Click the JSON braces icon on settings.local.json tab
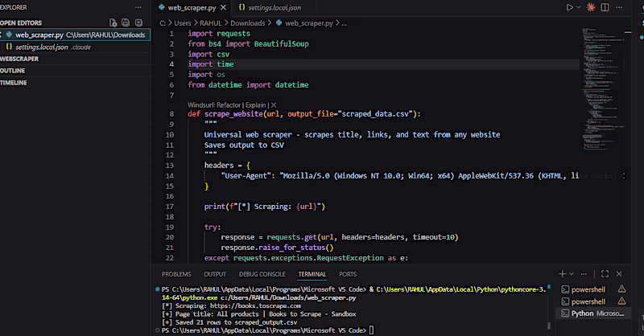 click(x=242, y=7)
